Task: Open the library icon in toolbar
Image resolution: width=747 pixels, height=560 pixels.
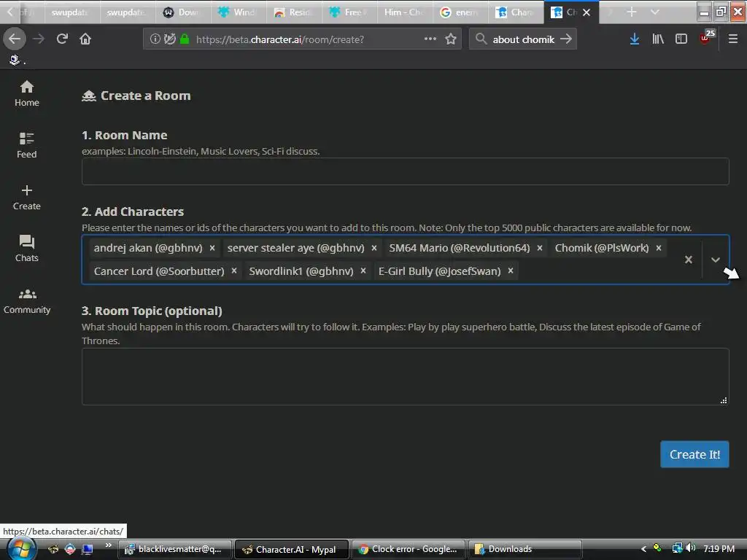Action: pyautogui.click(x=658, y=39)
